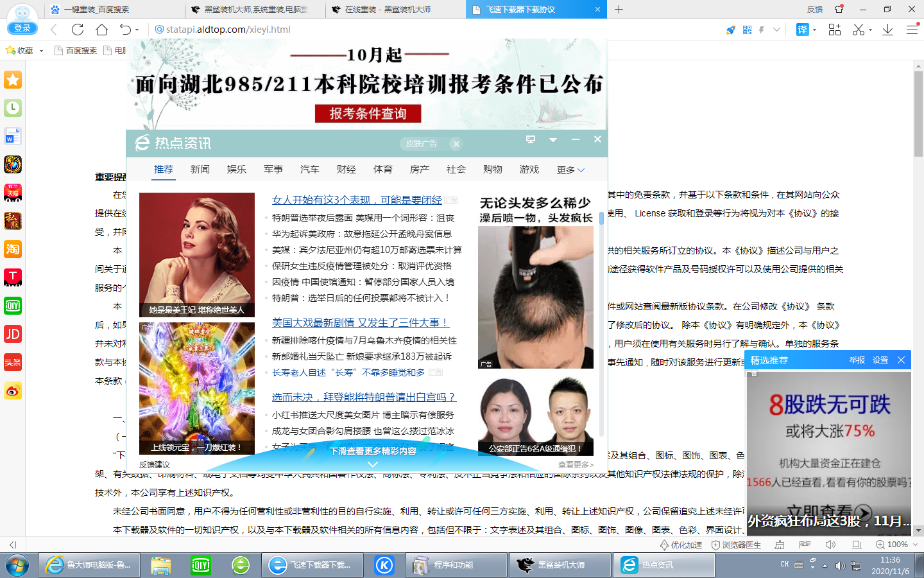Image resolution: width=924 pixels, height=578 pixels.
Task: Open the Taobao sidebar icon
Action: point(13,249)
